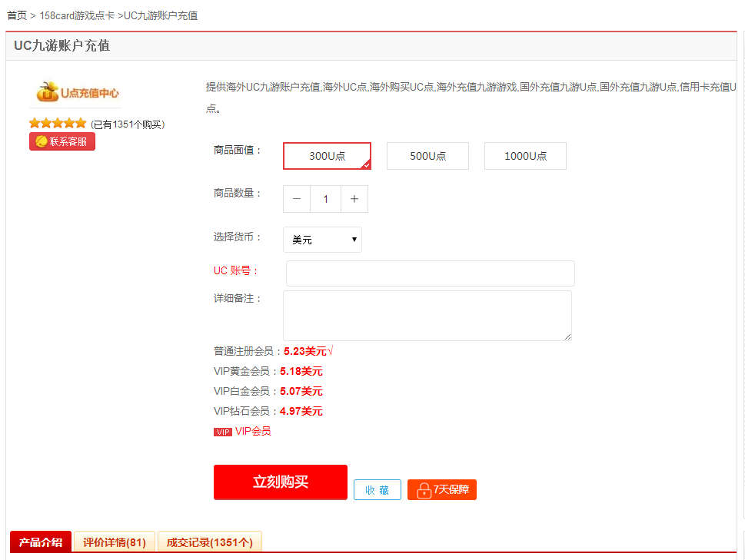Pick the 1000U点 denomination option
This screenshot has height=560, width=745.
point(525,156)
